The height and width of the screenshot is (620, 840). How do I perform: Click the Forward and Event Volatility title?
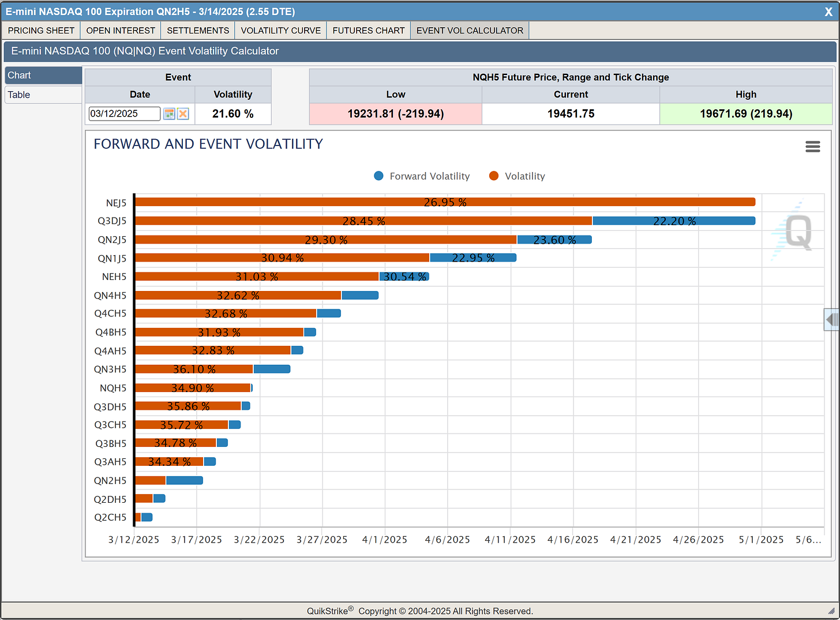coord(208,144)
